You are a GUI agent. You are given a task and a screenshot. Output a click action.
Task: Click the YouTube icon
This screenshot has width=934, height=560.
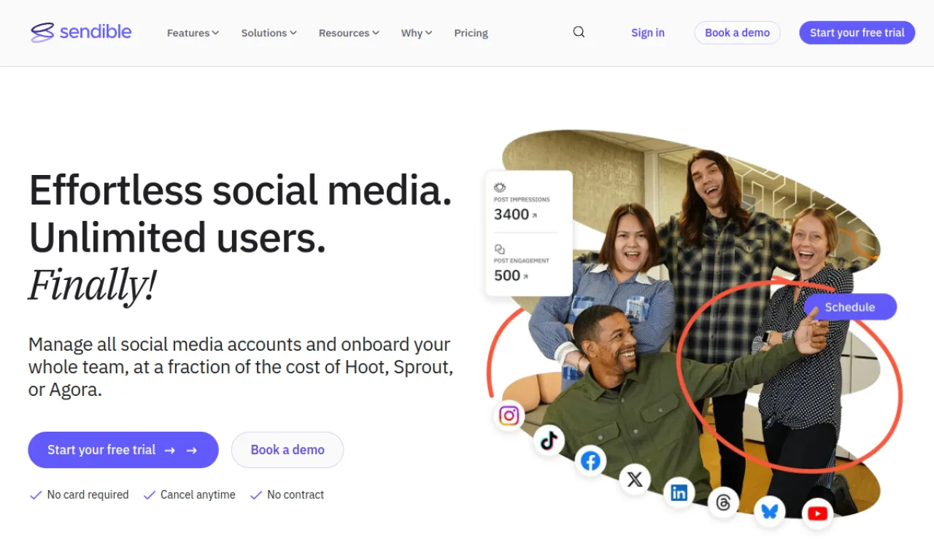tap(817, 514)
